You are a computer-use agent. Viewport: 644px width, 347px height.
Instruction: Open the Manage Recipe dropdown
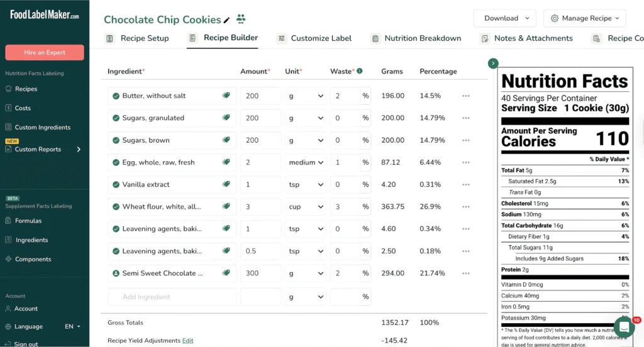584,18
